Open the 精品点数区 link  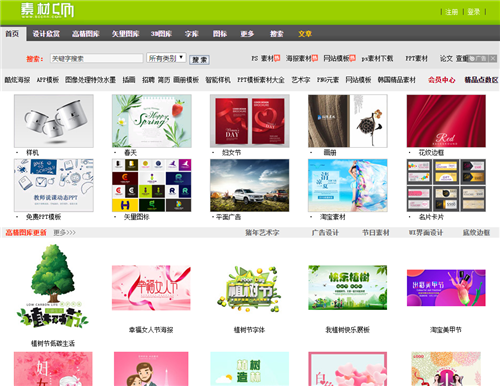tap(481, 80)
